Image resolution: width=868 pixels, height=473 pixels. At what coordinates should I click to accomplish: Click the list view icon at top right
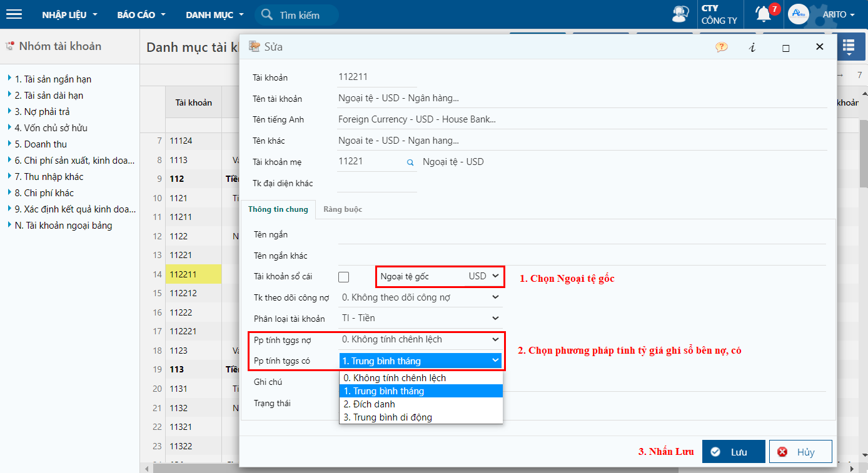pyautogui.click(x=849, y=47)
